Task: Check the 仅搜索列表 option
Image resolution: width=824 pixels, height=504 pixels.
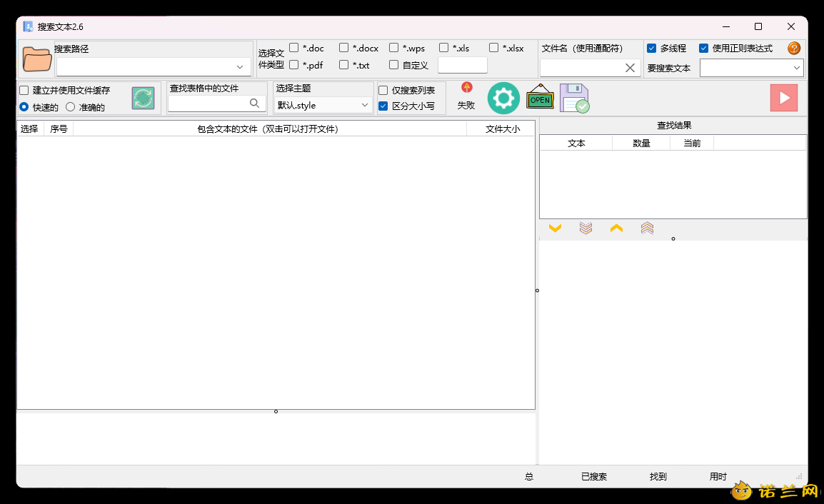Action: [x=383, y=91]
